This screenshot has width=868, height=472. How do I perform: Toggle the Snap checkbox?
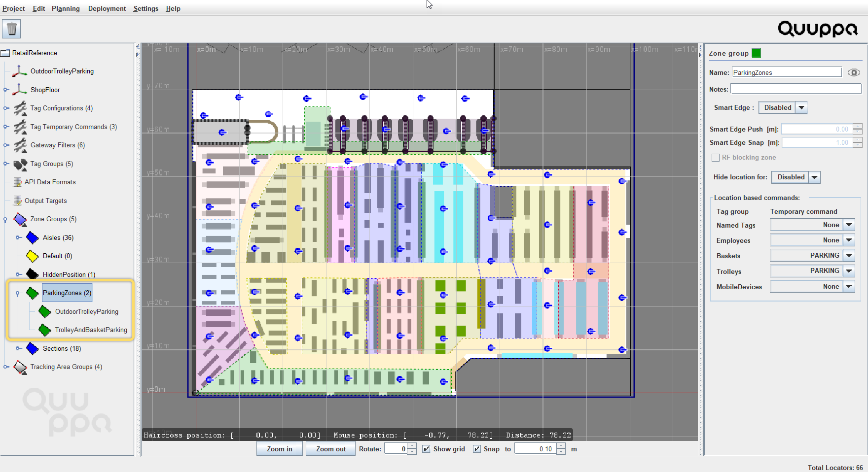(x=476, y=449)
